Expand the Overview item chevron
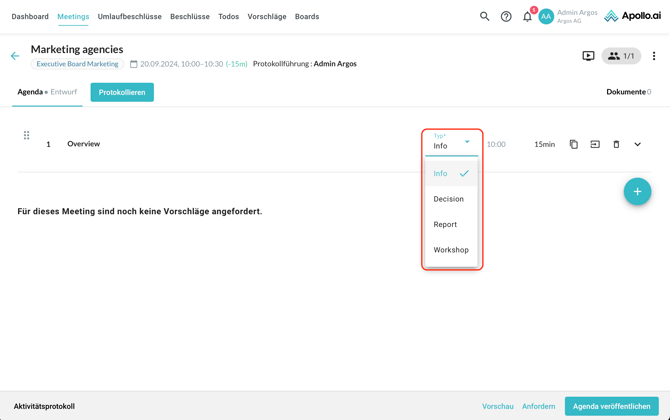 pyautogui.click(x=637, y=144)
